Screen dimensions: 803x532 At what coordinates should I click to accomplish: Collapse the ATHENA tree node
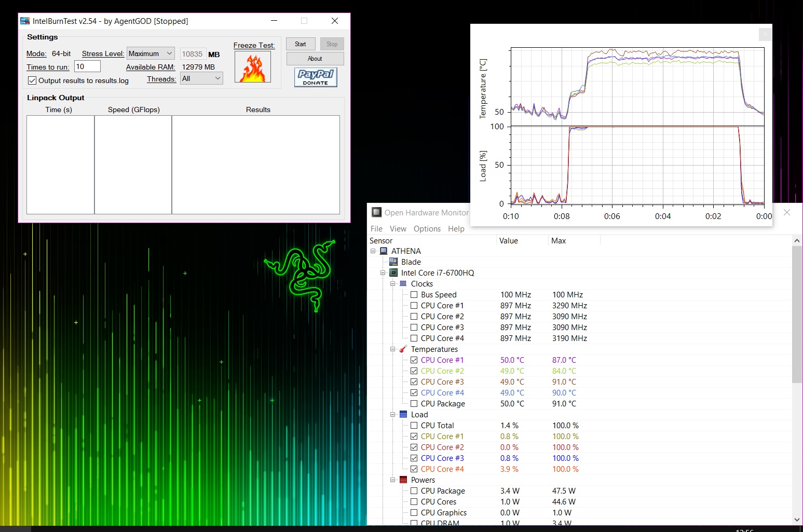point(373,251)
